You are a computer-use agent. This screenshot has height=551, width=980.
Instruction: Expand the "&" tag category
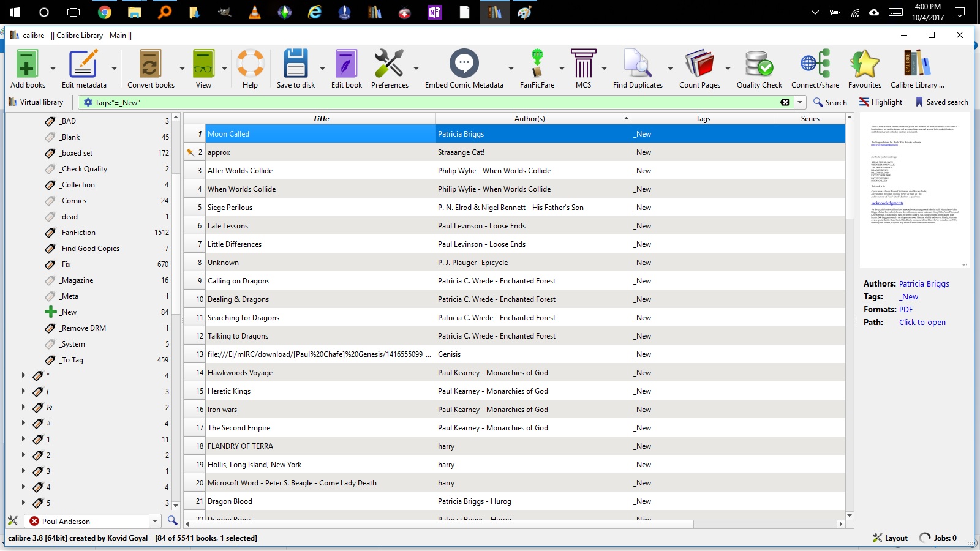tap(23, 407)
